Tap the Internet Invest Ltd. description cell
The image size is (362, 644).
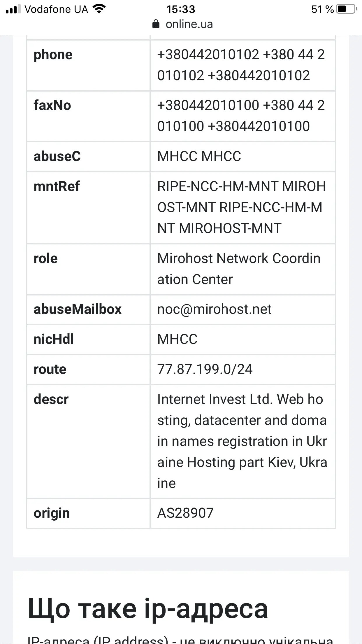click(242, 441)
